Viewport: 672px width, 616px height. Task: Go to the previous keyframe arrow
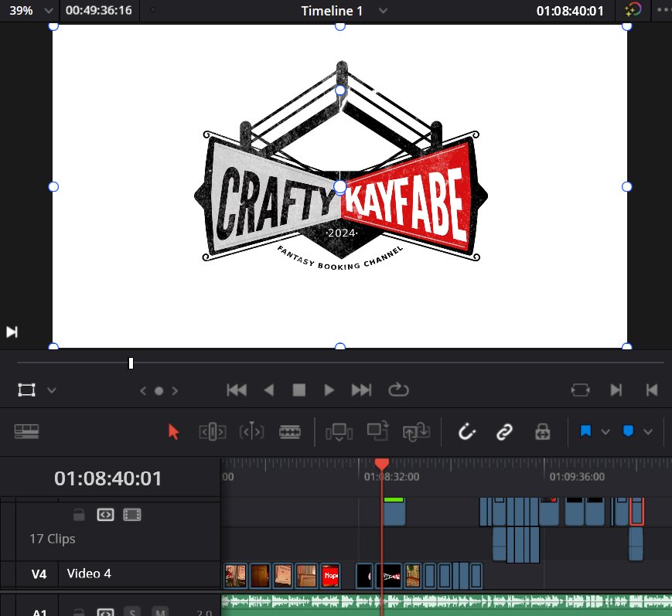click(143, 390)
